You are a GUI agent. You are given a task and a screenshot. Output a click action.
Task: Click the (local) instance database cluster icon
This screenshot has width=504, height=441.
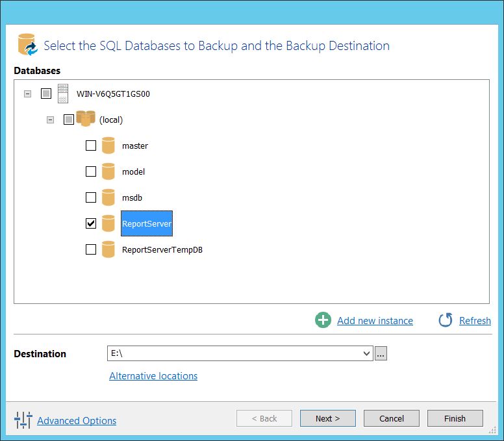(x=86, y=118)
